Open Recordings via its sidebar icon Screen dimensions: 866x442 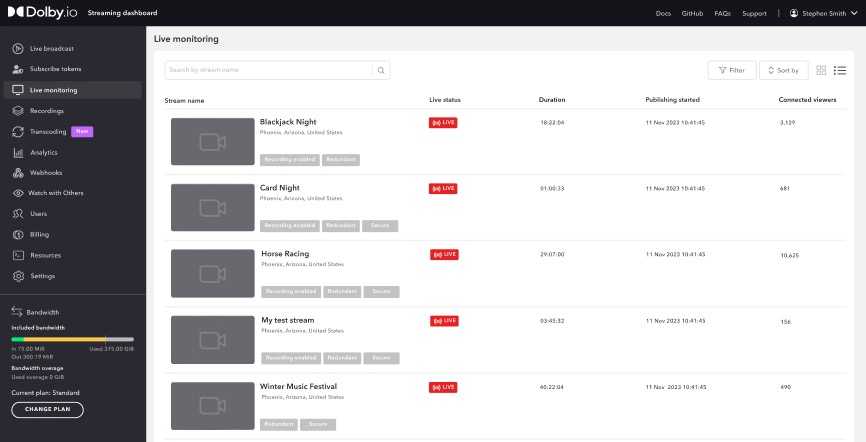point(18,111)
